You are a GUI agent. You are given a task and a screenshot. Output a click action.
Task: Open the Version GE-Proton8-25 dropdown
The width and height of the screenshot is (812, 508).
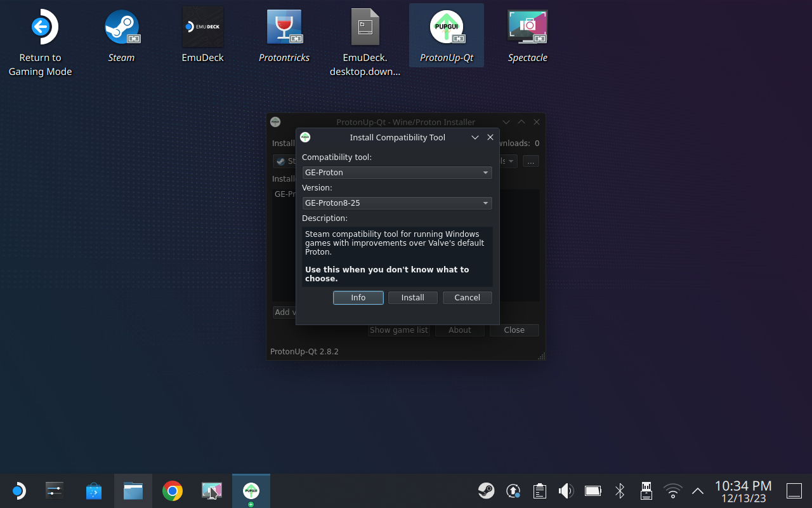pos(397,203)
